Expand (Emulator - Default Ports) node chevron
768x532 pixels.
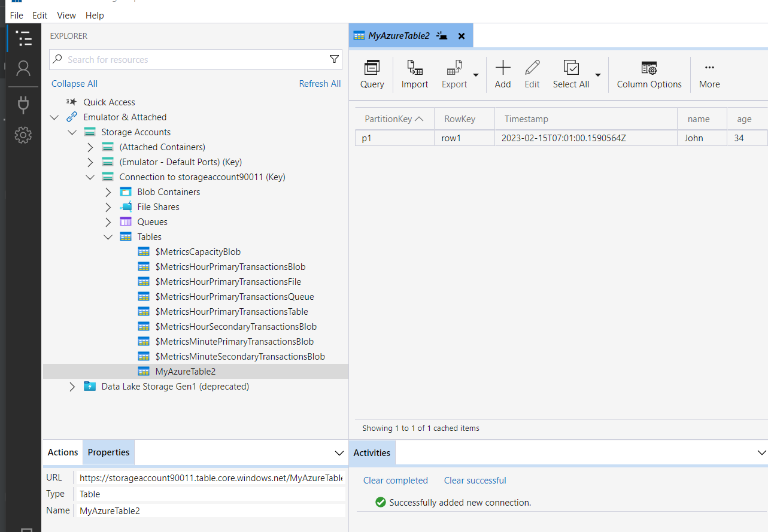tap(90, 162)
